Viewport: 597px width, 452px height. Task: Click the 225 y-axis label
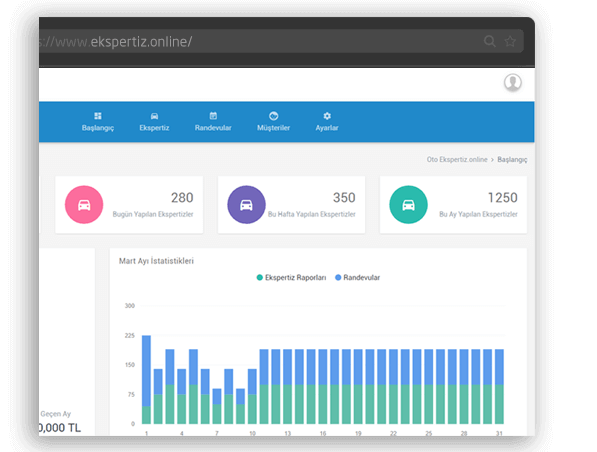130,335
